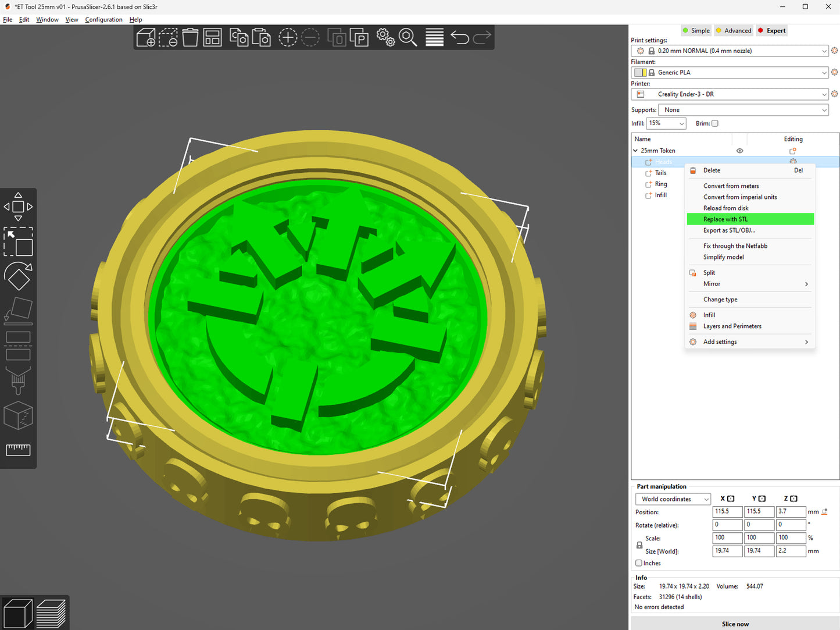Screen dimensions: 840x630
Task: Select the Scale gizmo tool
Action: tap(18, 241)
